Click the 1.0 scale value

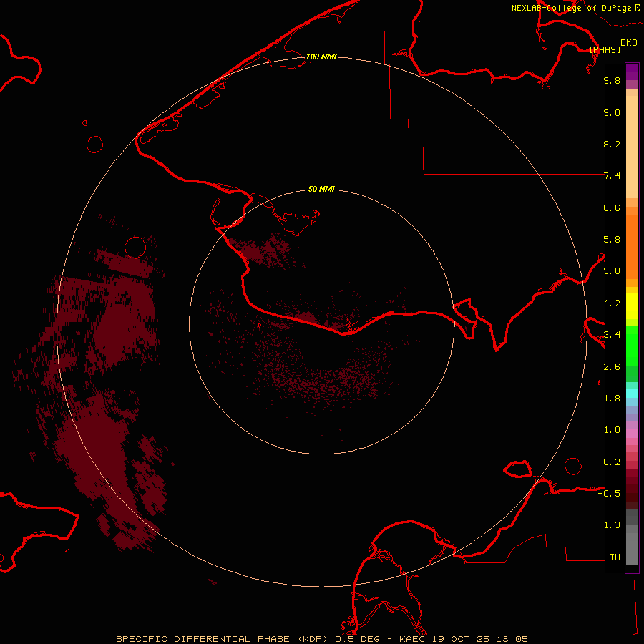pyautogui.click(x=612, y=430)
